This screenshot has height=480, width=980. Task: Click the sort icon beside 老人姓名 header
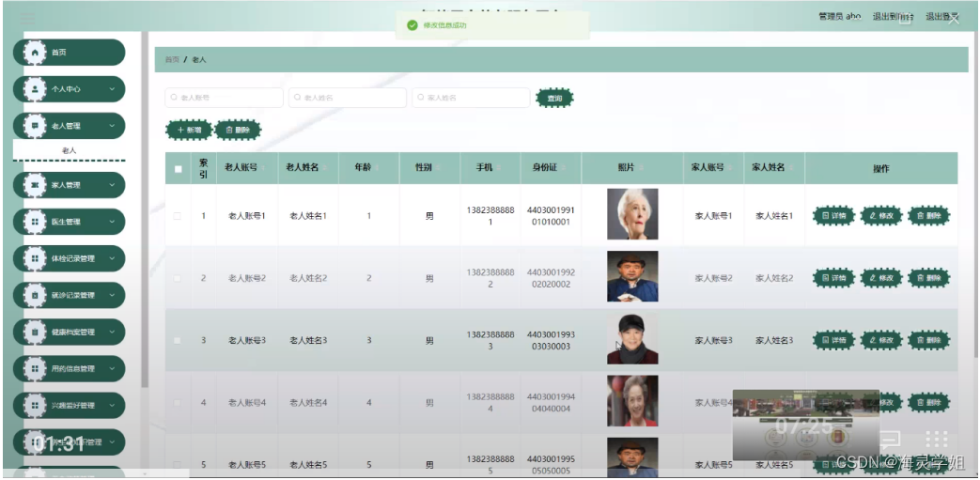coord(324,168)
